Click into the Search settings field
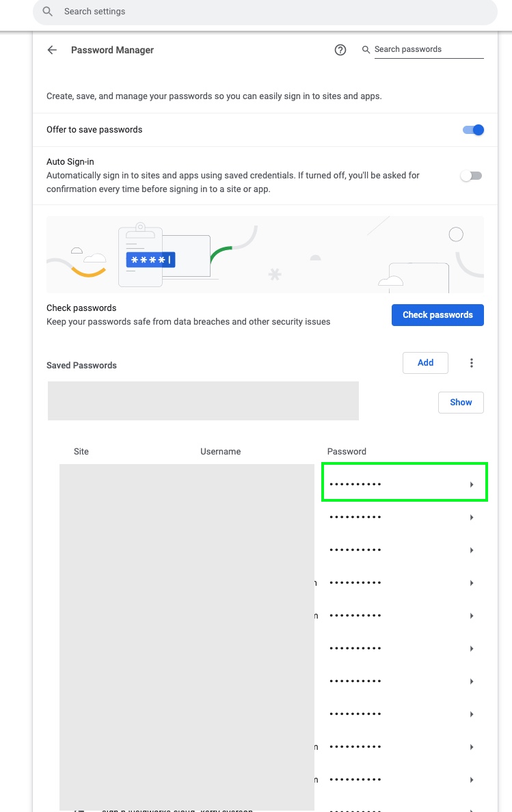 point(273,12)
